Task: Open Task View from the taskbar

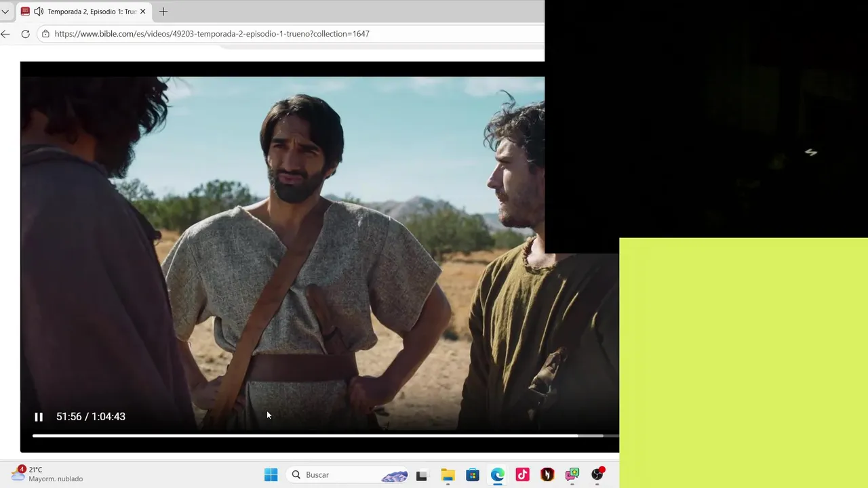Action: tap(422, 475)
